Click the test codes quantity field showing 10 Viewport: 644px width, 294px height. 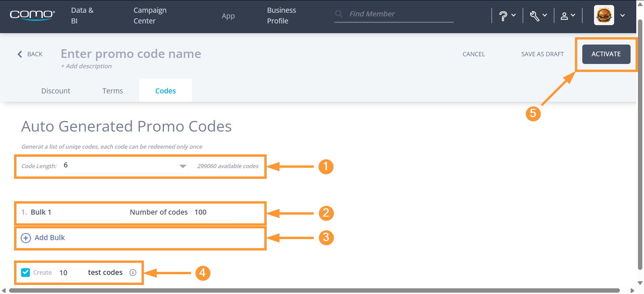point(70,273)
